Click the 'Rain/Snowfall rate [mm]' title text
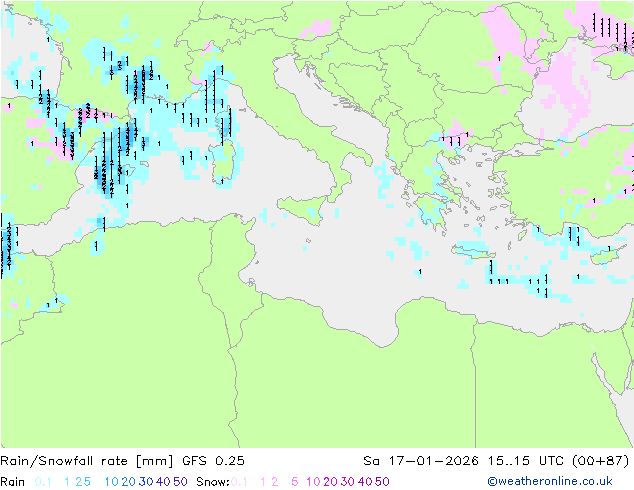Screen dimensions: 634x490 pyautogui.click(x=87, y=461)
